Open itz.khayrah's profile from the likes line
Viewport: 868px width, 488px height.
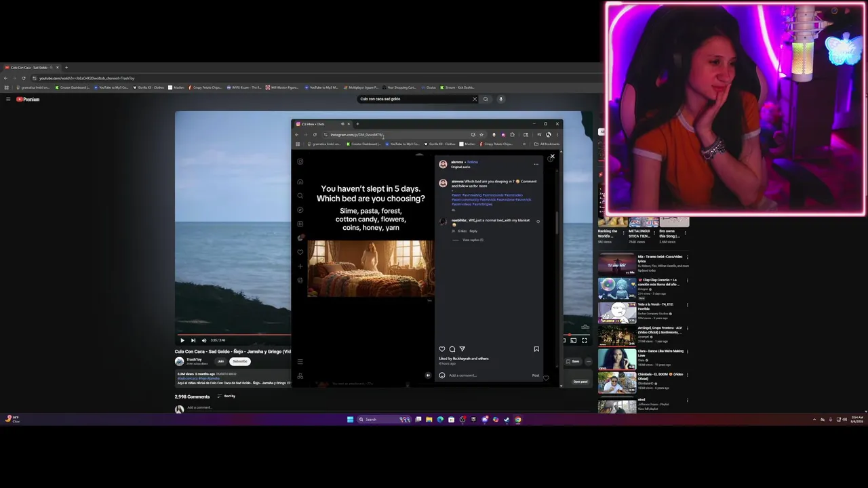(x=462, y=359)
